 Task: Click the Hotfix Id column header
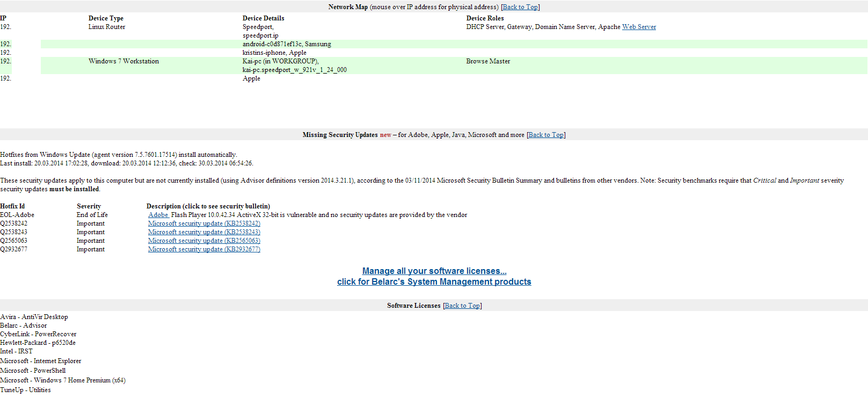12,206
